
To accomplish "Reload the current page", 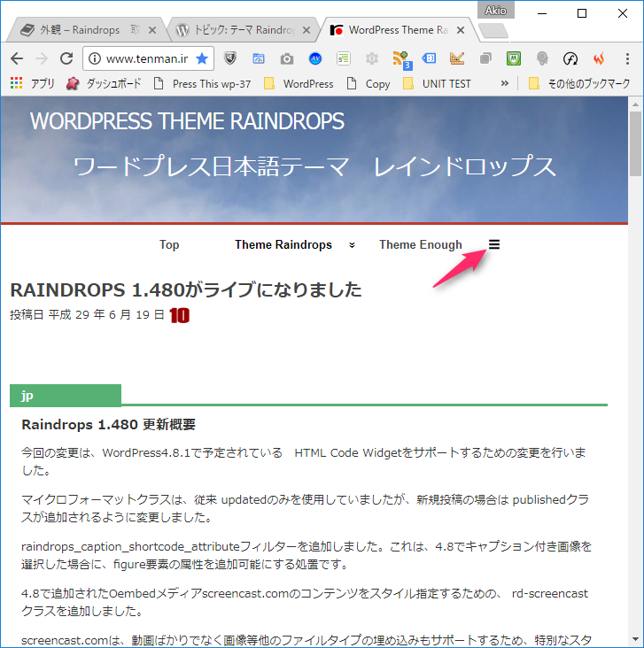I will tap(66, 58).
